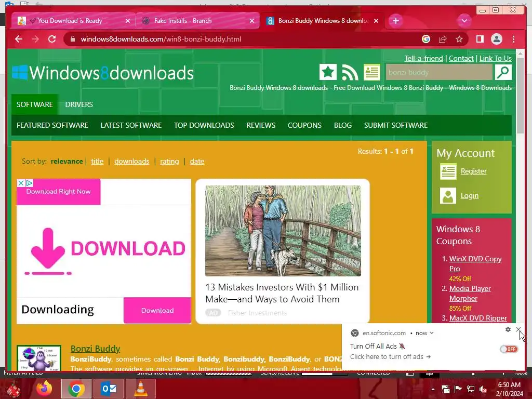Click the AdChoices triangle icon
The height and width of the screenshot is (399, 532).
(x=29, y=183)
